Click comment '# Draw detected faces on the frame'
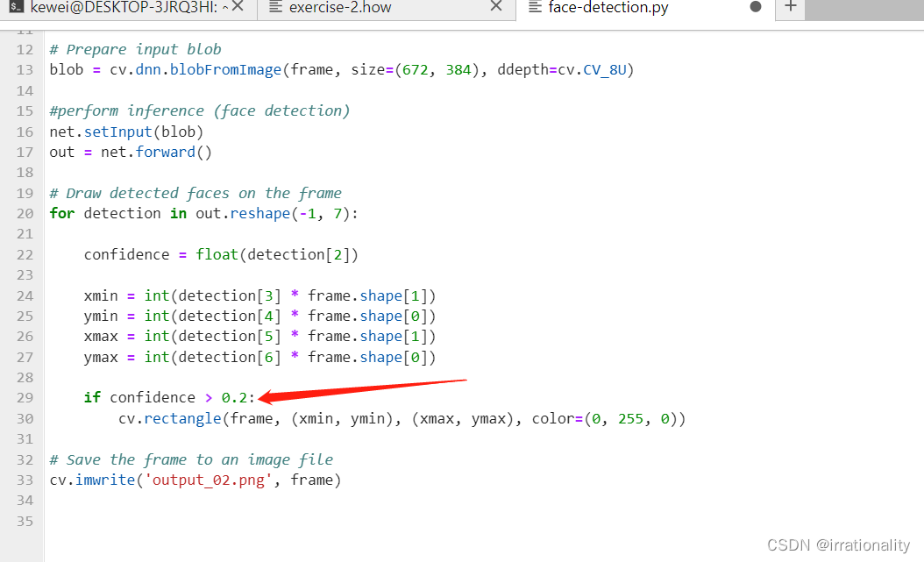Image resolution: width=924 pixels, height=562 pixels. tap(195, 193)
